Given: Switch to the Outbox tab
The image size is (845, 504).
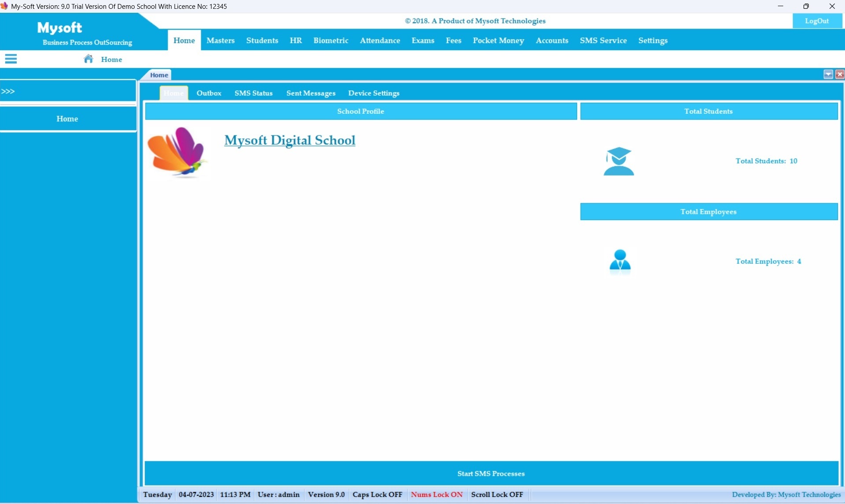Looking at the screenshot, I should tap(209, 93).
